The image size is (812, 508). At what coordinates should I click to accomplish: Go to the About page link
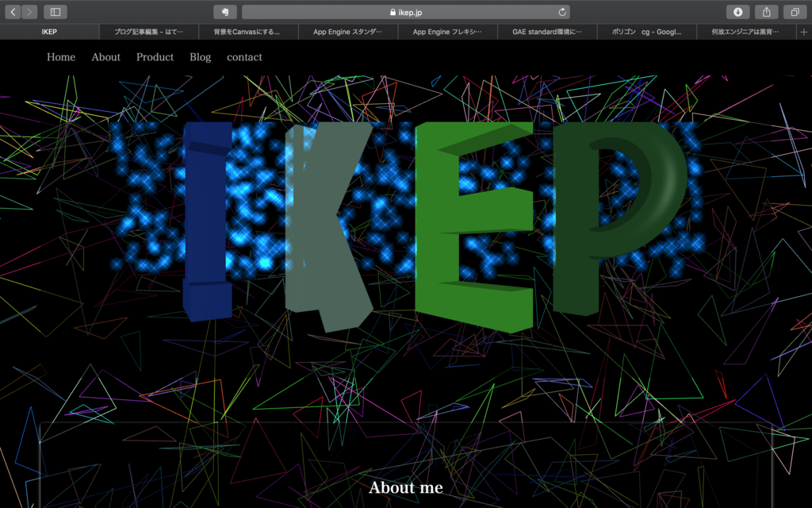tap(105, 57)
